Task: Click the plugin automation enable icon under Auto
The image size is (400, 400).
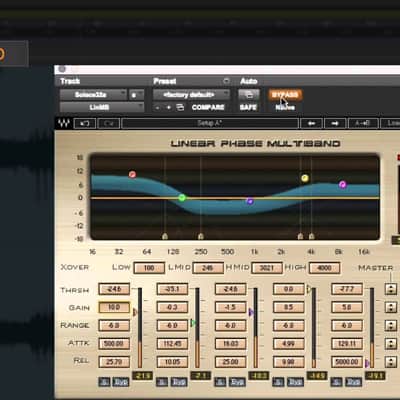Action: 249,95
